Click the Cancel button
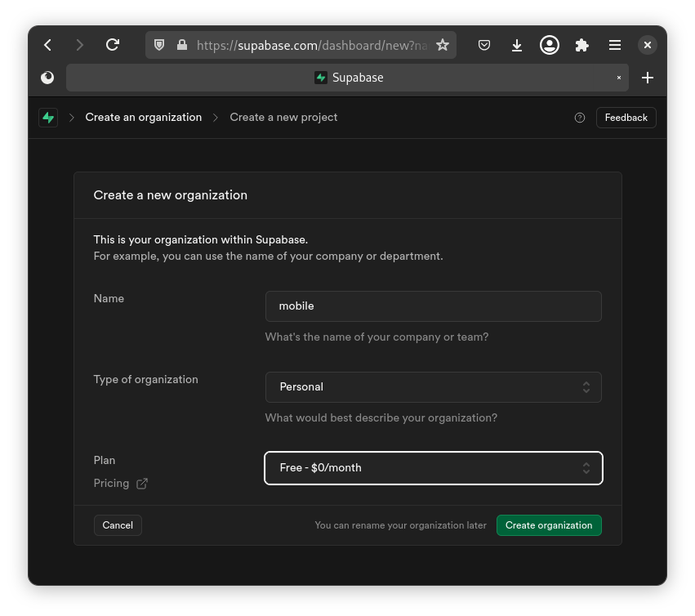The image size is (695, 616). pos(118,525)
